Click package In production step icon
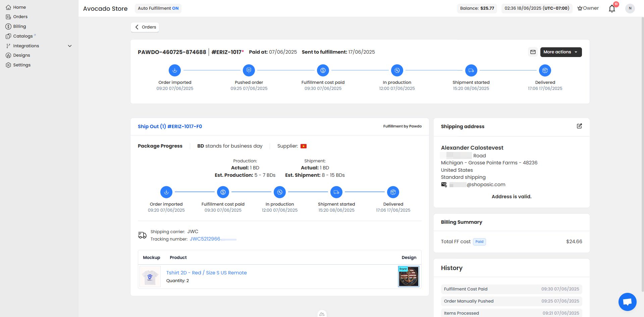This screenshot has height=317, width=644. click(x=280, y=192)
